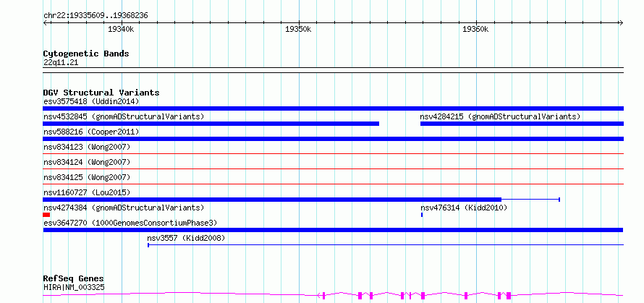Click the blue bar under nsv4532845
Image resolution: width=644 pixels, height=303 pixels.
211,124
